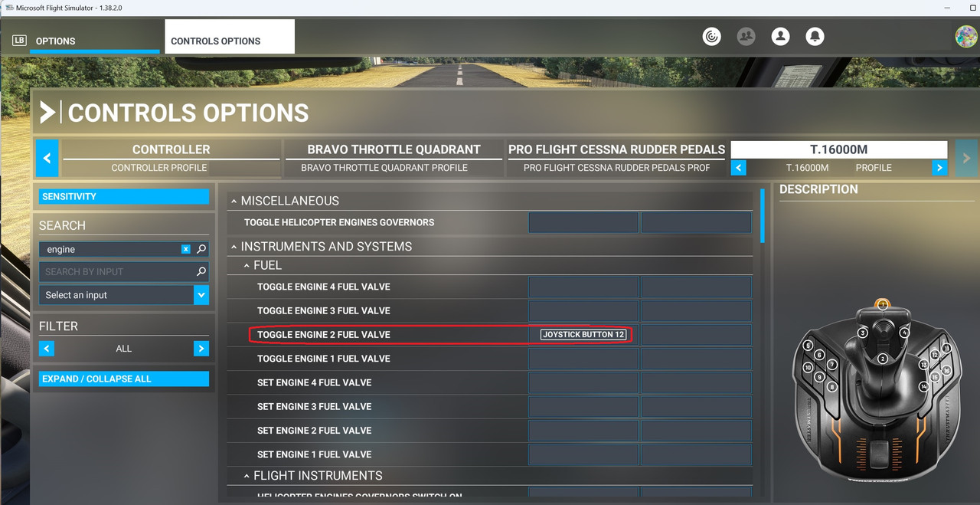Click the device list left arrow

[47, 159]
